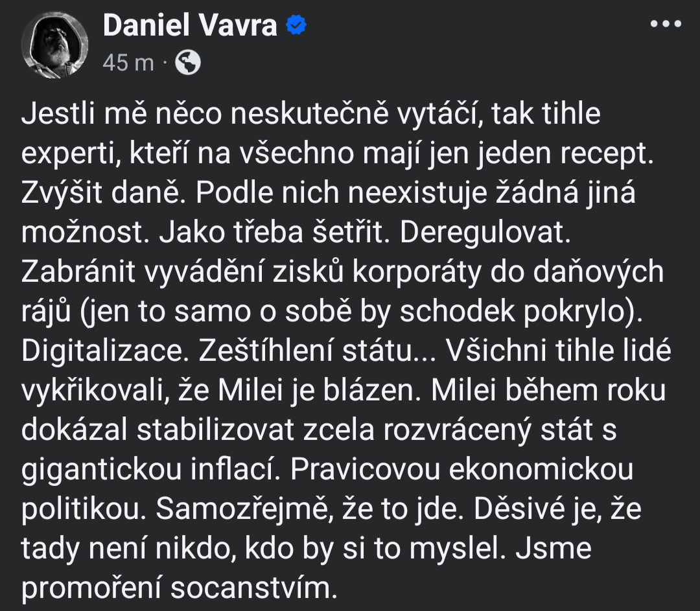Click the word blázen in the post
The width and height of the screenshot is (700, 611).
(x=372, y=390)
